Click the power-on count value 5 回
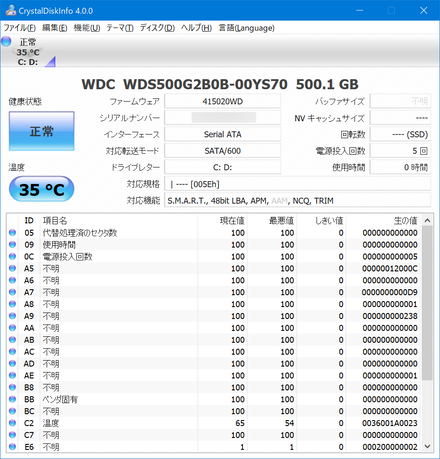Viewport: 440px width, 459px height. (x=400, y=151)
